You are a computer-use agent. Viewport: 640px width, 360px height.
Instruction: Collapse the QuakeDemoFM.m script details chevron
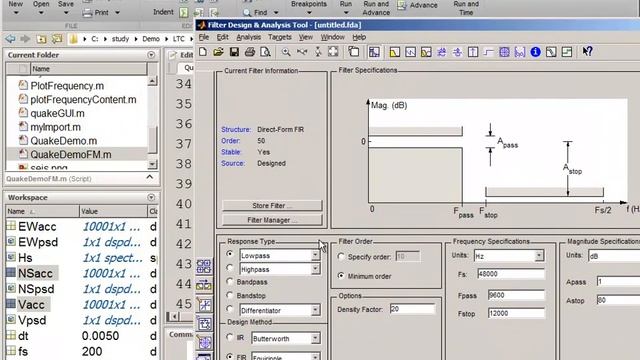150,178
